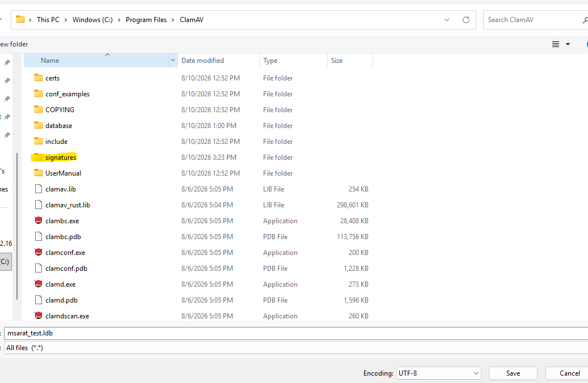Select the include folder icon
588x383 pixels.
point(38,141)
